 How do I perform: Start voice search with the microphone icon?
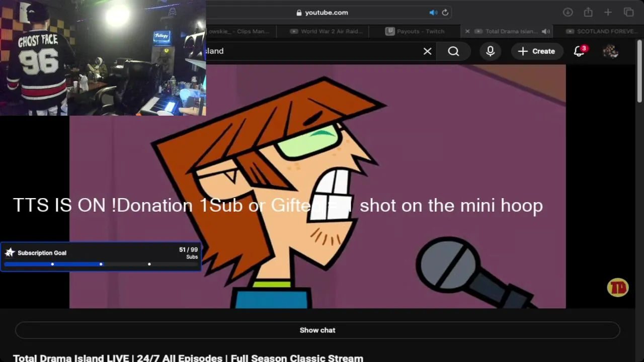tap(490, 51)
